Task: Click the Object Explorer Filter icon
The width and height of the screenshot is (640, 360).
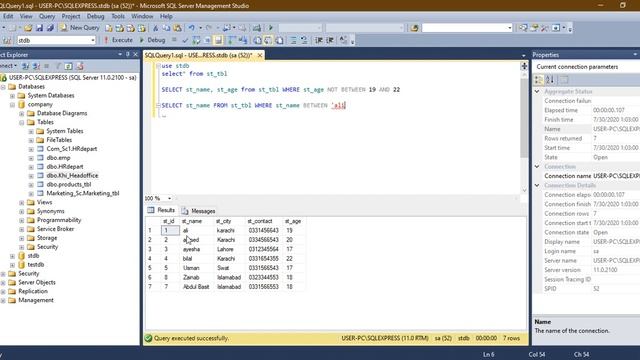Action: 58,66
